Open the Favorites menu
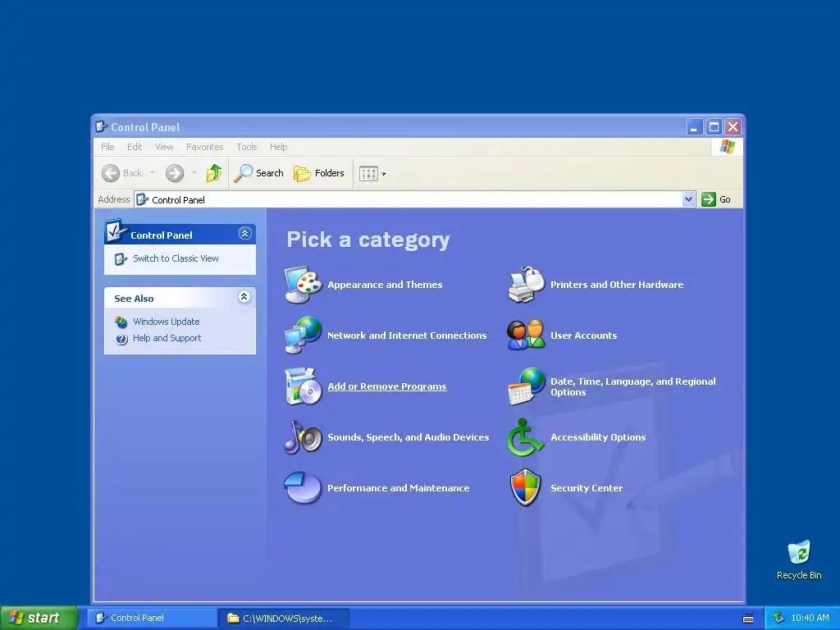The height and width of the screenshot is (630, 840). coord(204,147)
